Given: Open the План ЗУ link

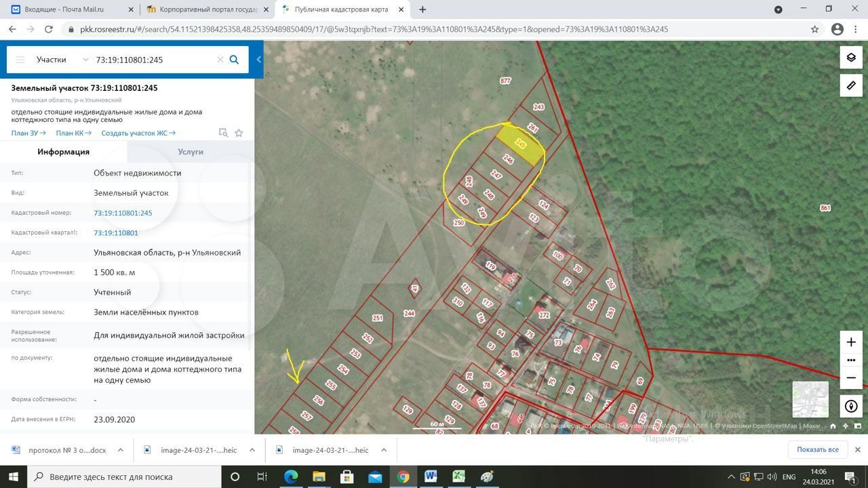Looking at the screenshot, I should point(28,133).
